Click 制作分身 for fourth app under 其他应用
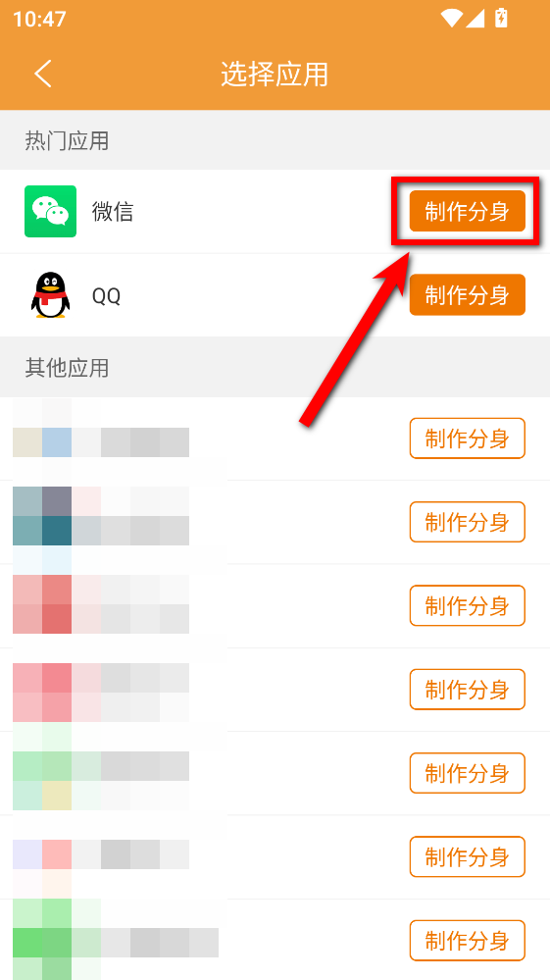Image resolution: width=550 pixels, height=980 pixels. pos(467,690)
